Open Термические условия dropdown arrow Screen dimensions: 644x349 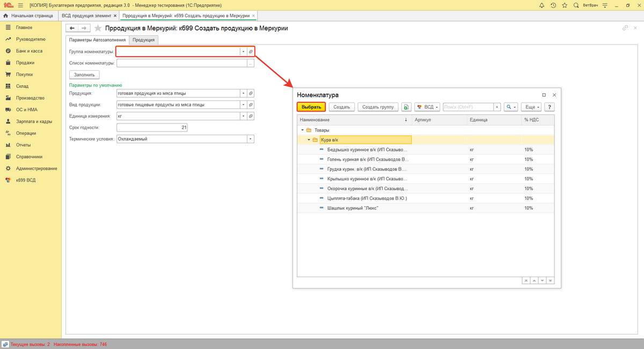pos(251,139)
